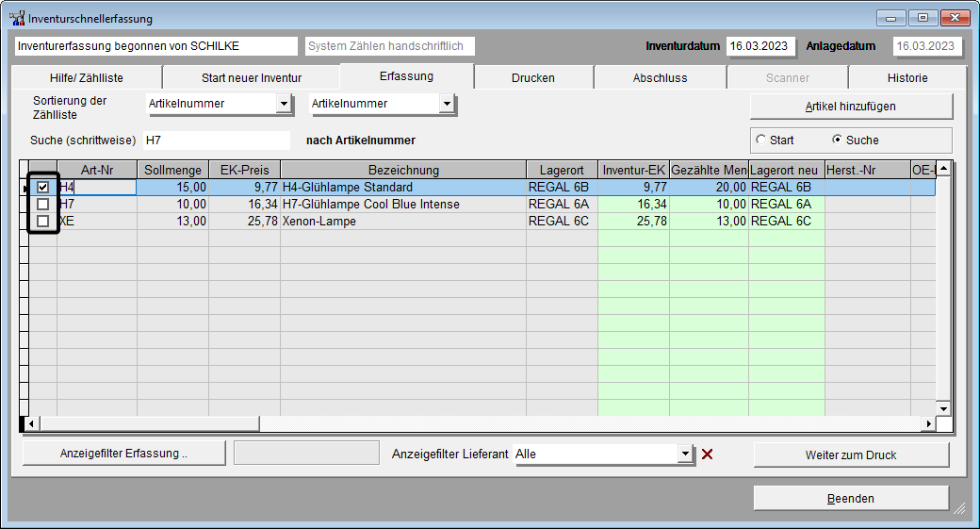Switch to the Hilfe/ Zählliste tab
This screenshot has height=529, width=980.
tap(87, 77)
